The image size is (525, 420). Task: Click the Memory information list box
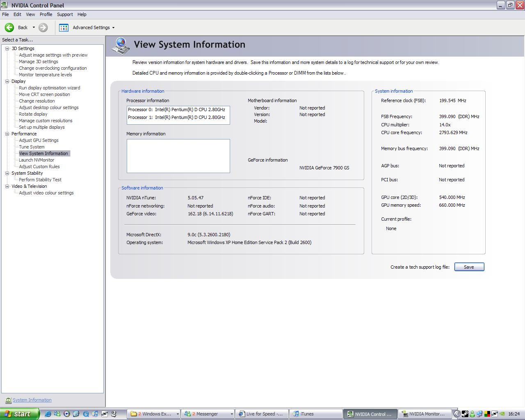178,156
